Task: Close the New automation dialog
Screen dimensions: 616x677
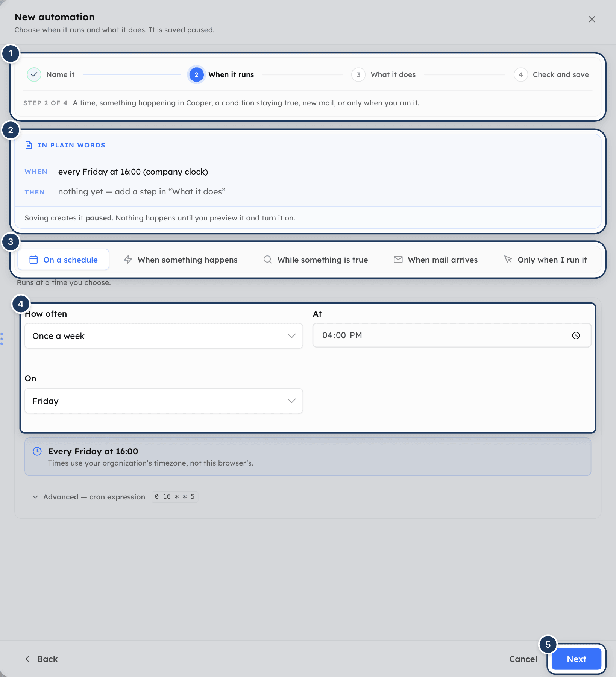Action: tap(592, 19)
